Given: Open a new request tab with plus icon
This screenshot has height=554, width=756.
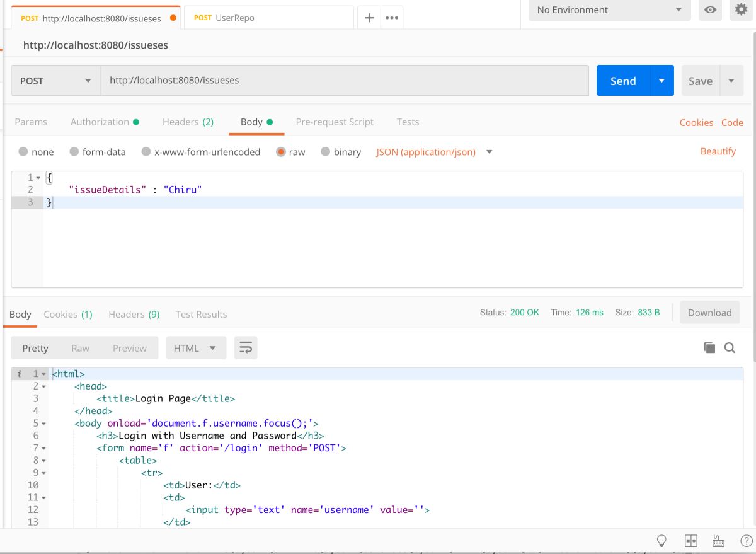Looking at the screenshot, I should pos(369,18).
